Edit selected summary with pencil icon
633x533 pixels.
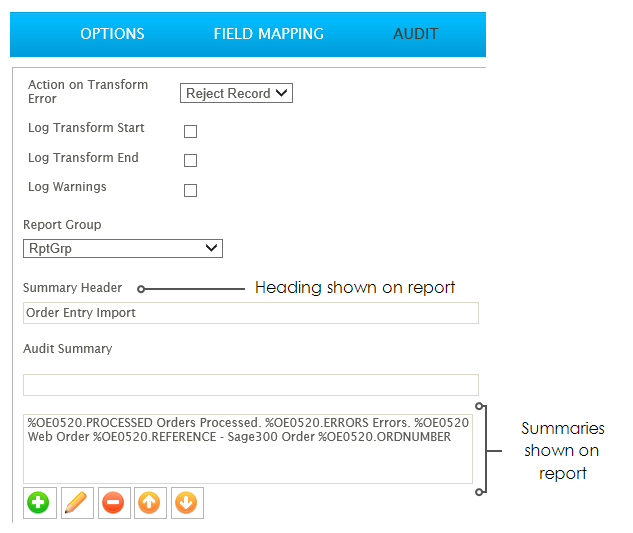pos(77,503)
